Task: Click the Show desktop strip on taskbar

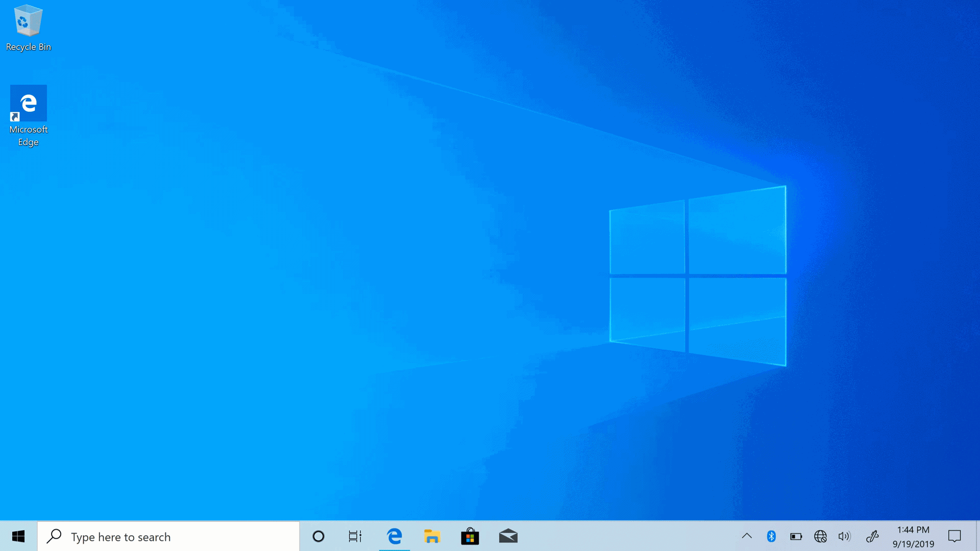Action: pos(978,536)
